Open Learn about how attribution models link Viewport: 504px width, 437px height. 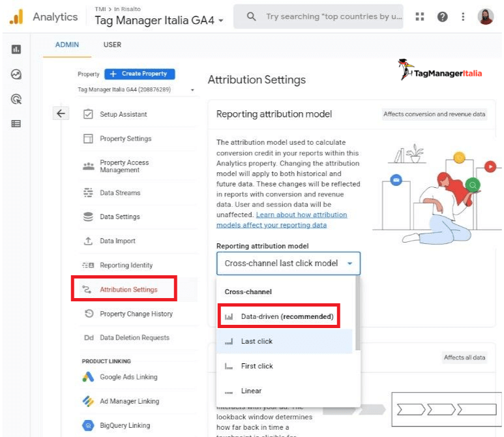pos(282,220)
